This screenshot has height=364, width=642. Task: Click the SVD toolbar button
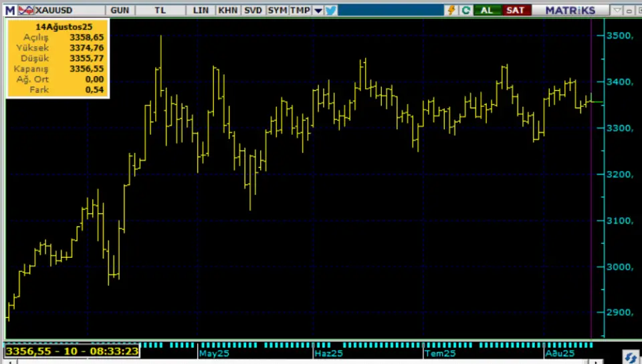click(x=253, y=10)
